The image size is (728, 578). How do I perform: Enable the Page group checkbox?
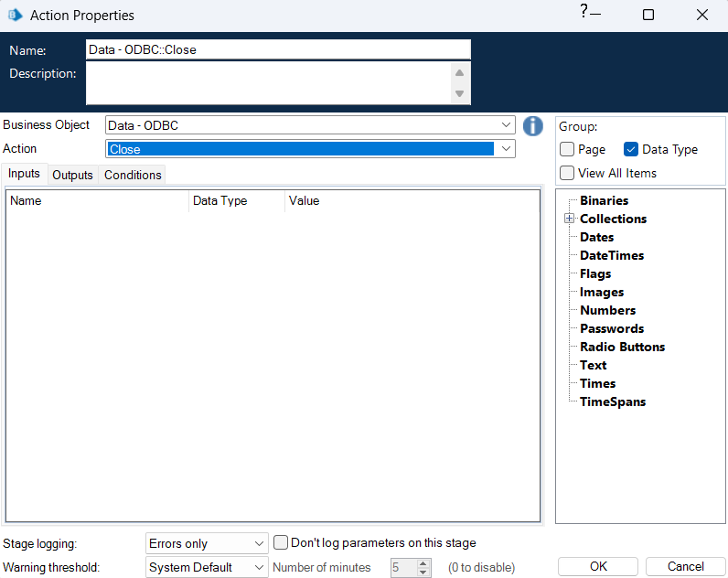pyautogui.click(x=568, y=150)
